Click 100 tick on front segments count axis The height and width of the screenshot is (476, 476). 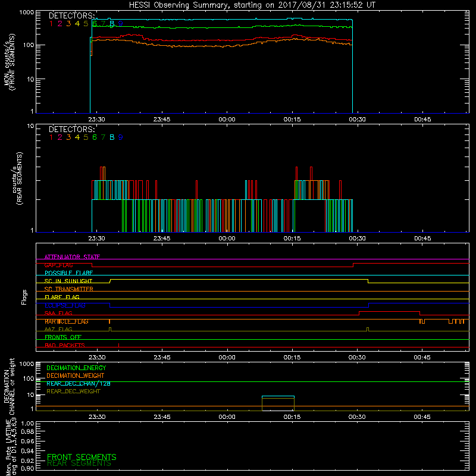tap(28, 45)
